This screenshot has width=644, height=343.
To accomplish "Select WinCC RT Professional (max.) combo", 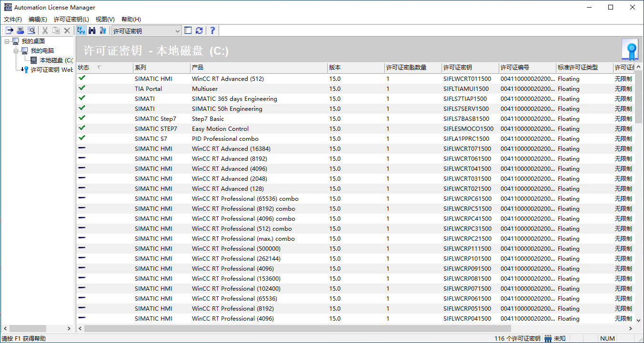I will pyautogui.click(x=243, y=239).
